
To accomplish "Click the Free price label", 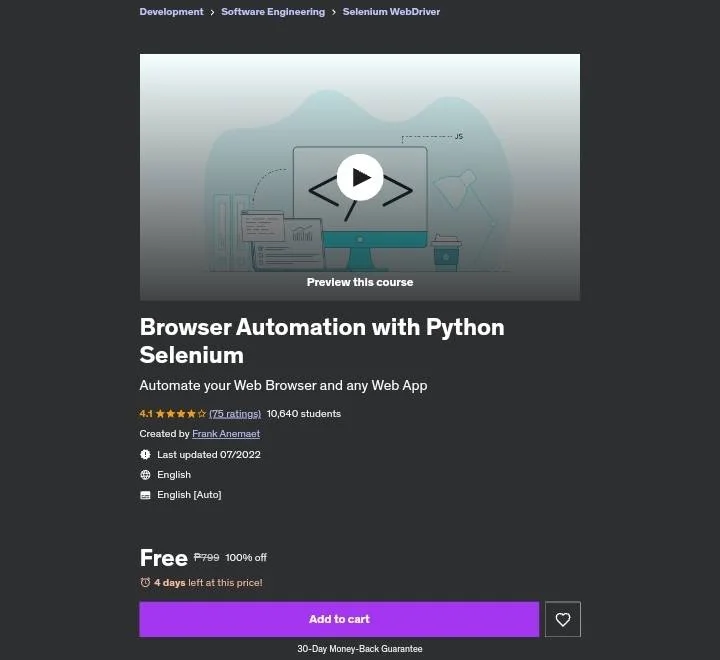I will pyautogui.click(x=163, y=558).
